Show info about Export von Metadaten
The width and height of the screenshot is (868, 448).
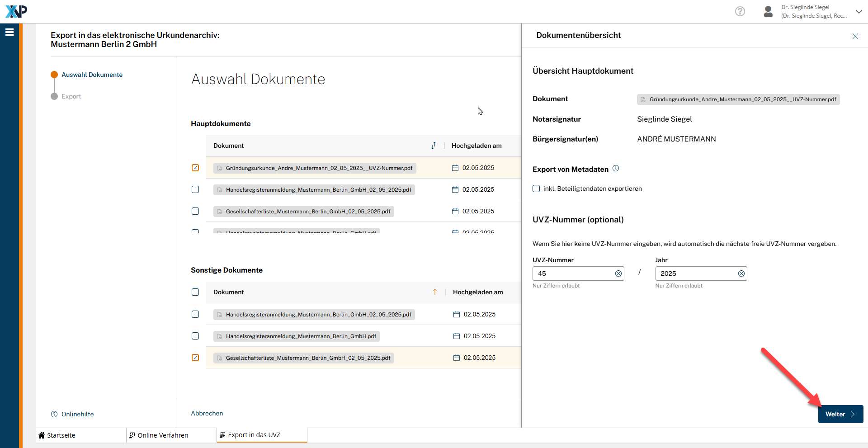coord(616,169)
